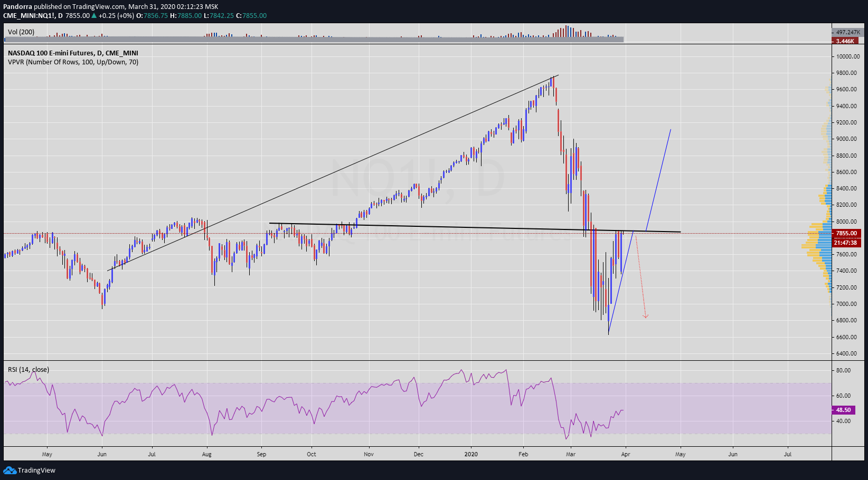Click the Mar label on time axis

pyautogui.click(x=571, y=454)
